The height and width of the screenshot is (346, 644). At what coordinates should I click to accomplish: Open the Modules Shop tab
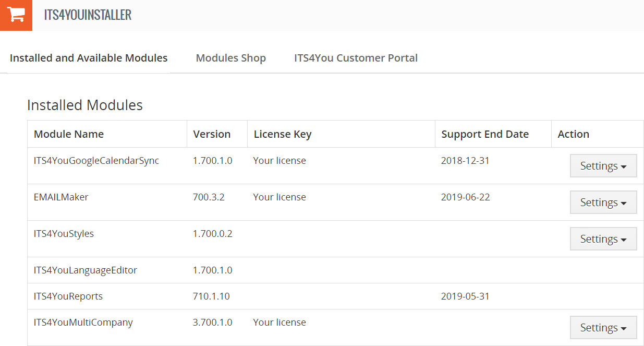tap(230, 58)
